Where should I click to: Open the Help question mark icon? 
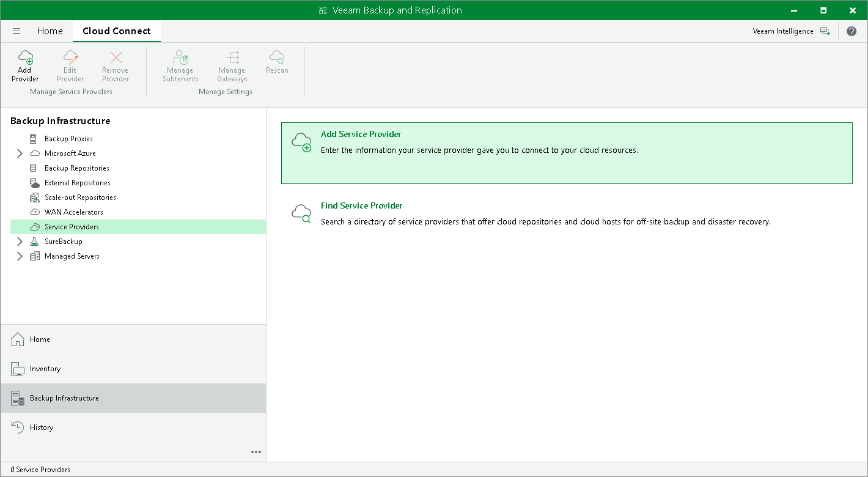851,31
